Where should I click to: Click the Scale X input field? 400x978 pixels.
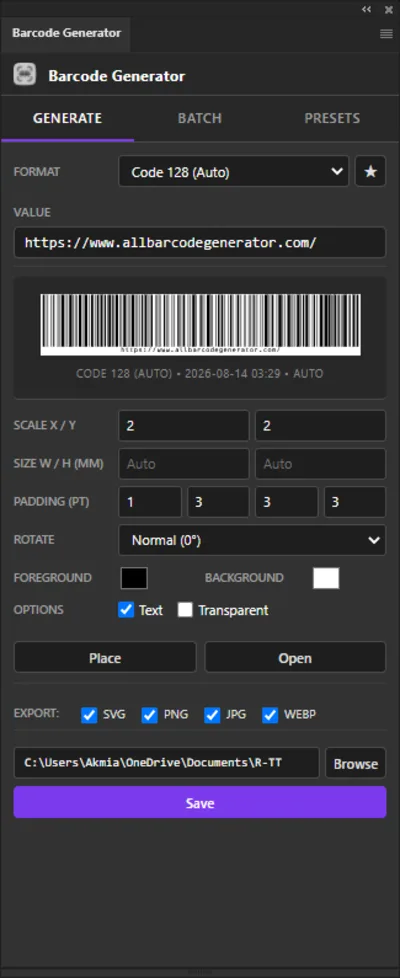click(184, 425)
